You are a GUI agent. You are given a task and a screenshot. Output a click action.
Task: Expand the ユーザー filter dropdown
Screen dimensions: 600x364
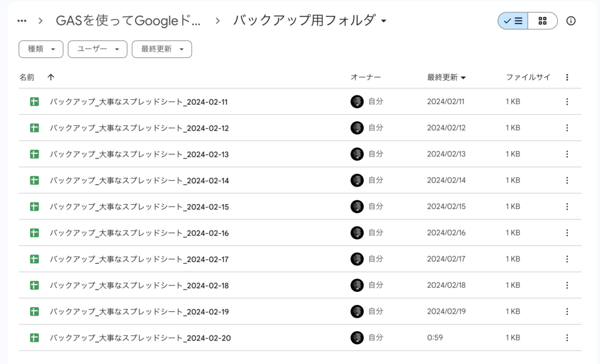pyautogui.click(x=97, y=49)
